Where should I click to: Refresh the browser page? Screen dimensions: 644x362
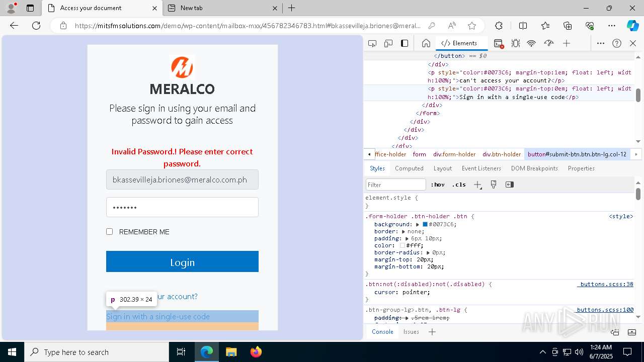[36, 26]
